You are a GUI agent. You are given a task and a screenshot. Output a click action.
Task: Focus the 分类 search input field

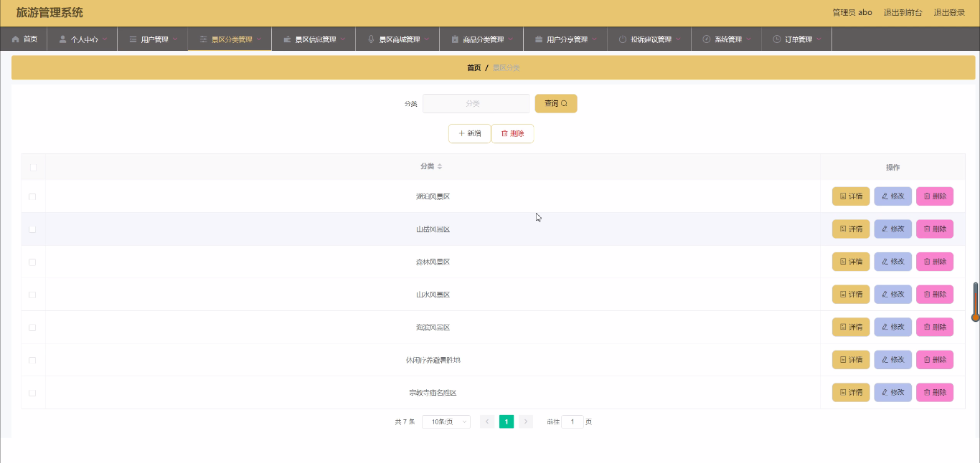(476, 104)
